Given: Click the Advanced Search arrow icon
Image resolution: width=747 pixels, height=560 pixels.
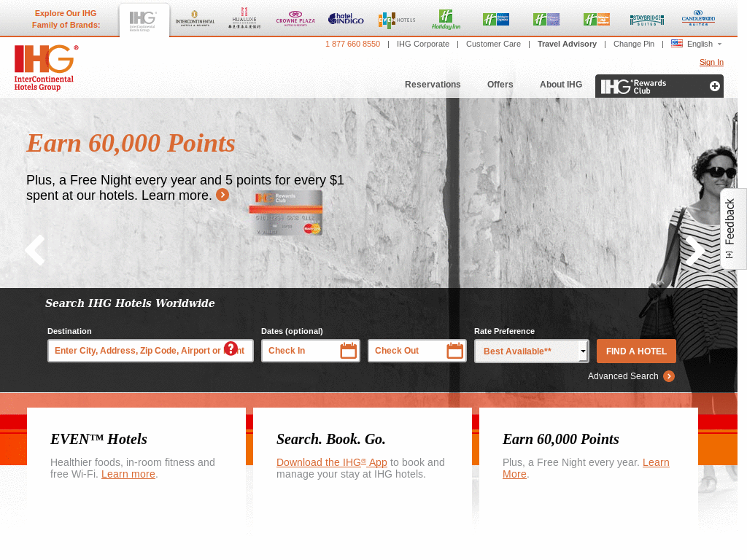Looking at the screenshot, I should point(669,376).
